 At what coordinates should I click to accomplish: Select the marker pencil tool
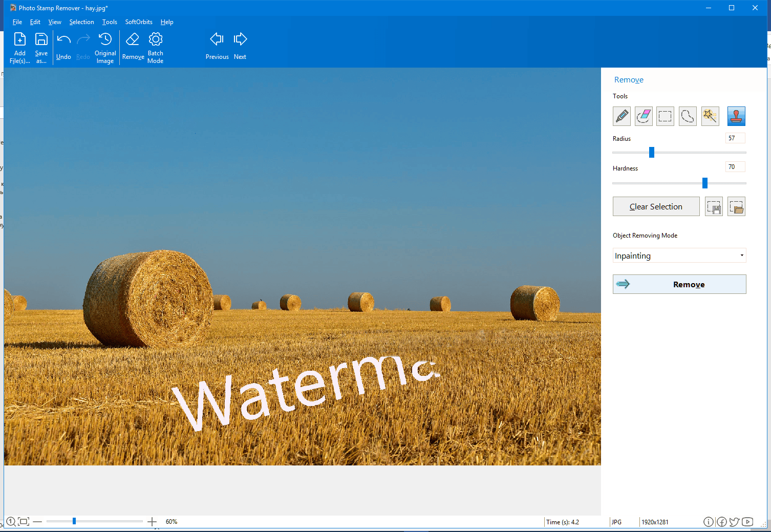[x=622, y=116]
